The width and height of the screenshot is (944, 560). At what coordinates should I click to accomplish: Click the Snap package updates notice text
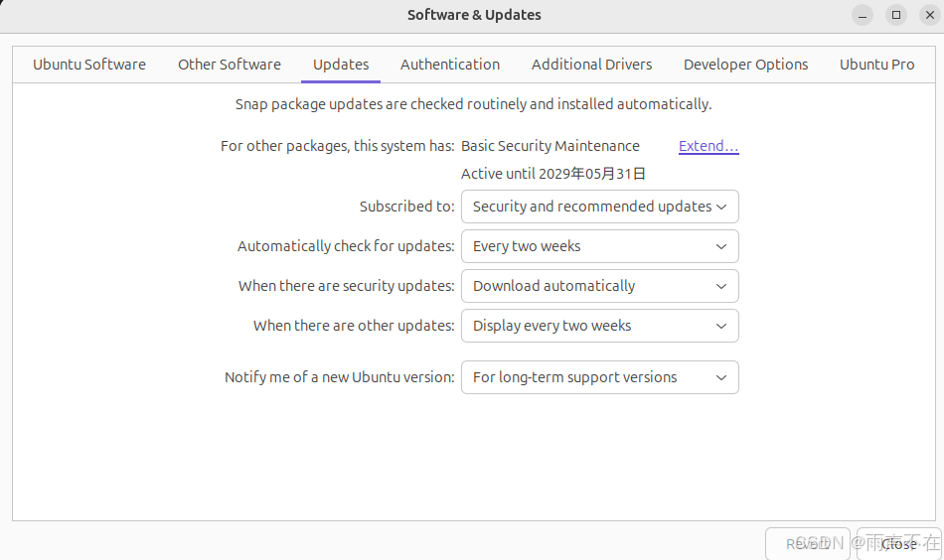click(473, 104)
